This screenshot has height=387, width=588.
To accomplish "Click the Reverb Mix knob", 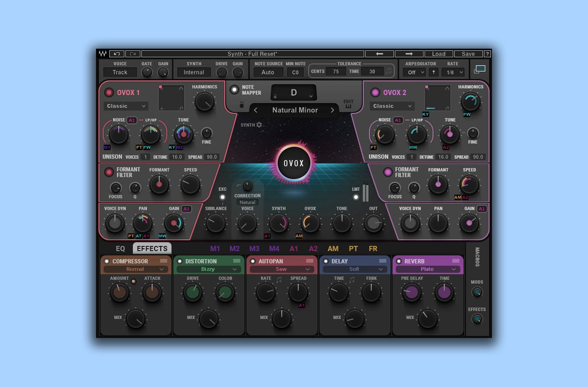I will [x=428, y=318].
